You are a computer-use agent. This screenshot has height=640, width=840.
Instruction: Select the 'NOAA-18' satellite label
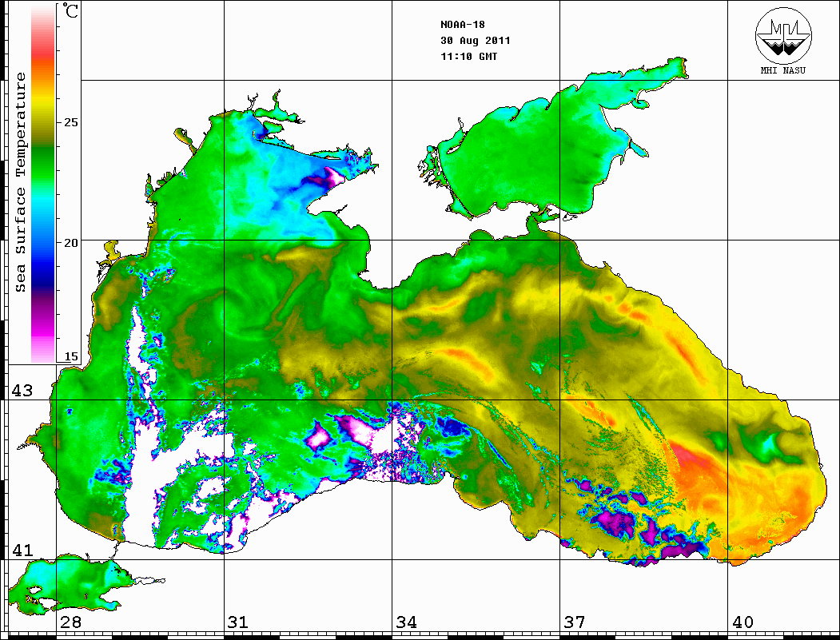click(x=463, y=25)
